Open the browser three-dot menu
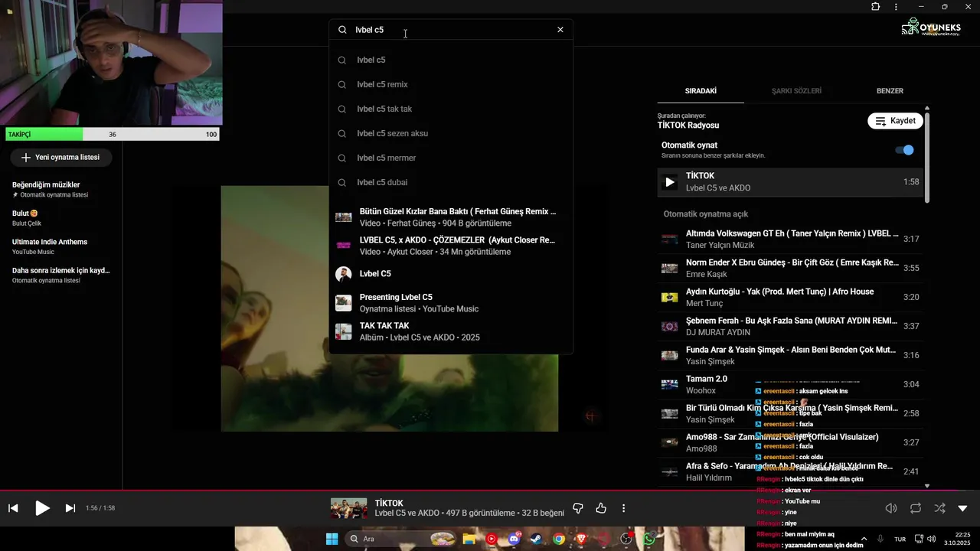The image size is (980, 551). [896, 7]
